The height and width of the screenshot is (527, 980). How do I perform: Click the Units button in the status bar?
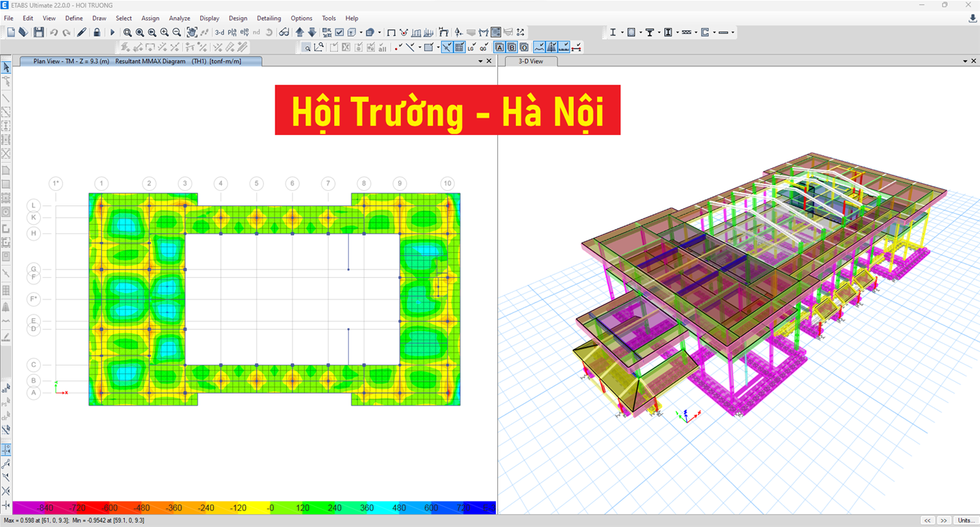tap(966, 521)
